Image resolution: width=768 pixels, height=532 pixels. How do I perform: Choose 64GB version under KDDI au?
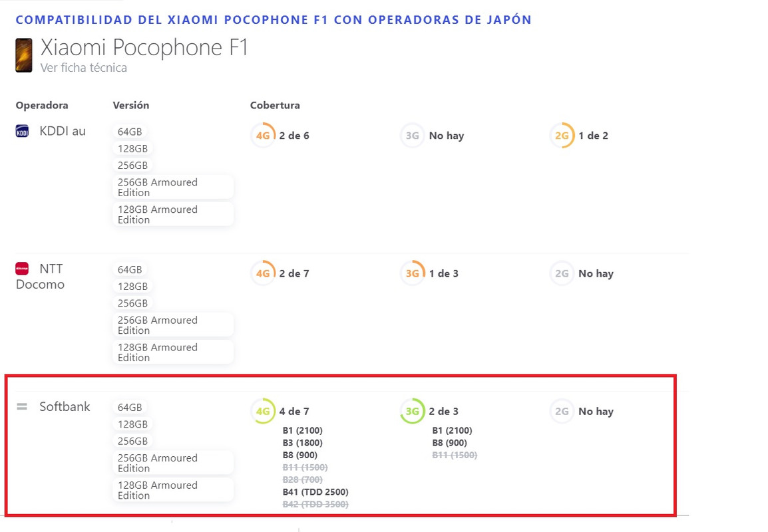coord(130,132)
